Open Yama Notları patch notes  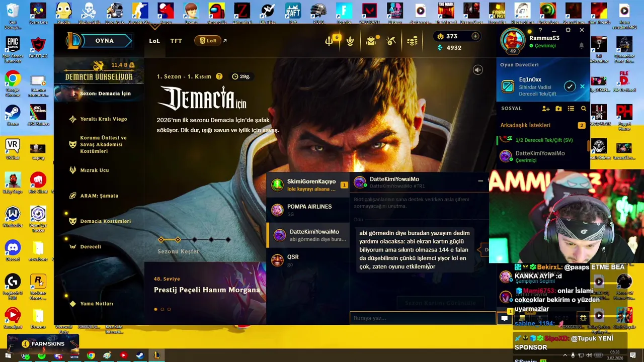click(x=97, y=304)
